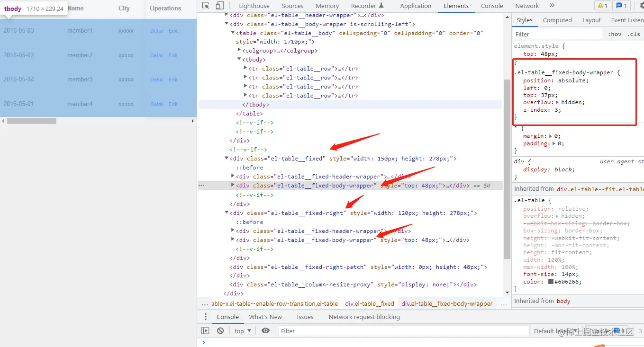Screen dimensions: 644x347
Task: Show the console sidebar icon
Action: pos(205,331)
